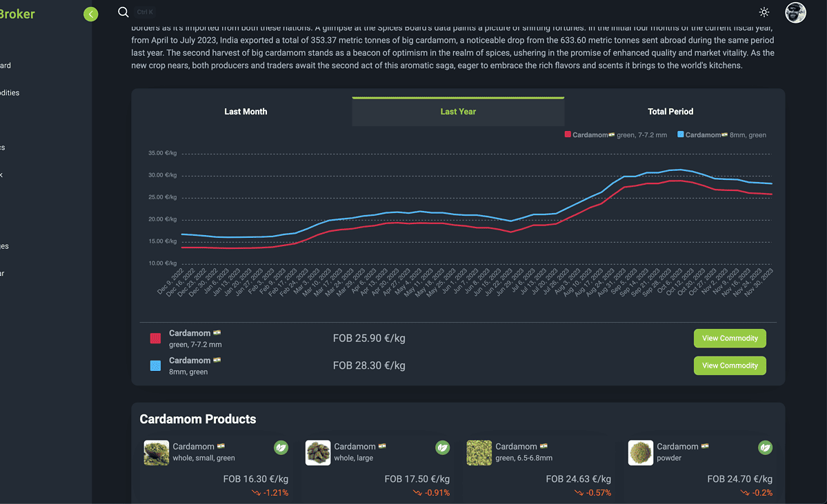Toggle the red Cardamom 7-7.2 mm chart legend
Viewport: 827px width, 504px height.
pos(615,135)
